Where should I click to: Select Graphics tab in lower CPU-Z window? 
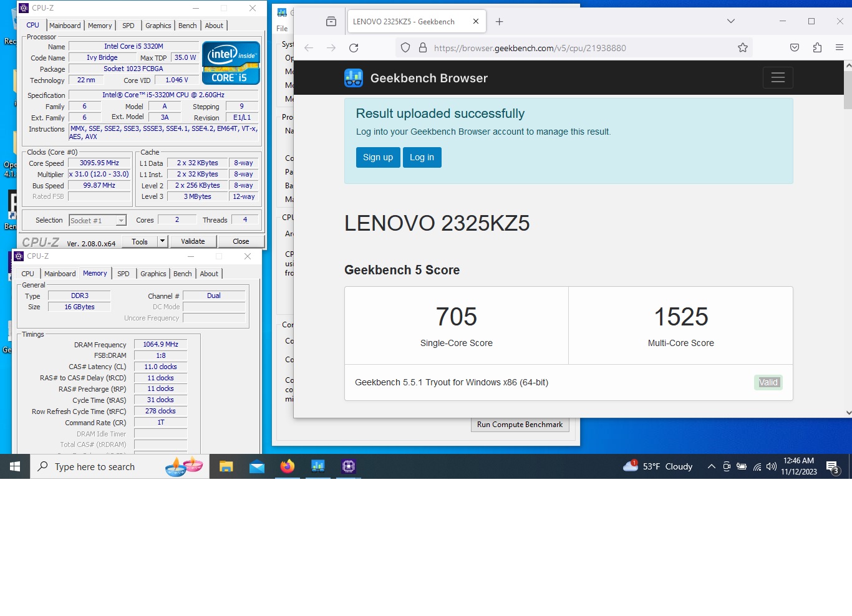click(x=153, y=274)
